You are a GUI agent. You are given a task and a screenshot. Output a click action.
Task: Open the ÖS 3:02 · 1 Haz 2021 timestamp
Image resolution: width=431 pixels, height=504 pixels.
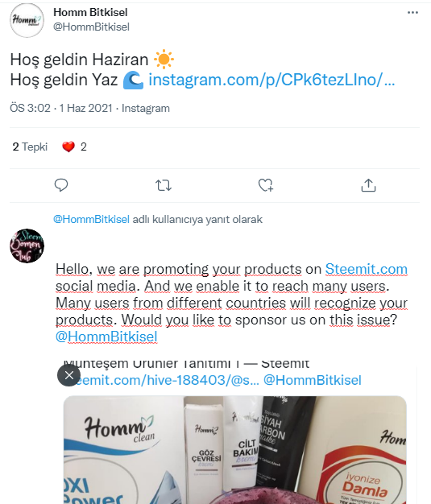tap(61, 108)
